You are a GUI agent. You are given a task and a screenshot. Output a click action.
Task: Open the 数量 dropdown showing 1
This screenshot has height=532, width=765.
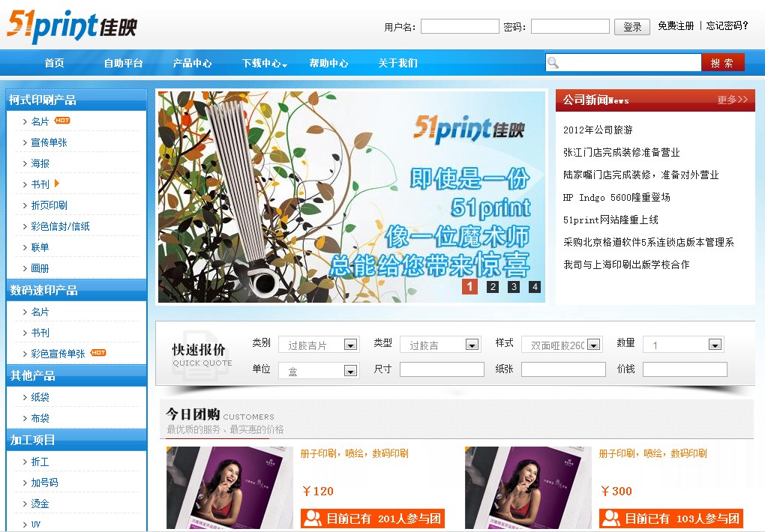pyautogui.click(x=683, y=345)
